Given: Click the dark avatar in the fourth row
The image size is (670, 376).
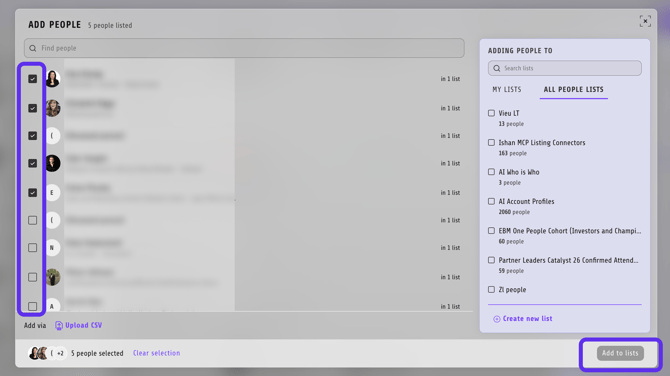Looking at the screenshot, I should 53,163.
